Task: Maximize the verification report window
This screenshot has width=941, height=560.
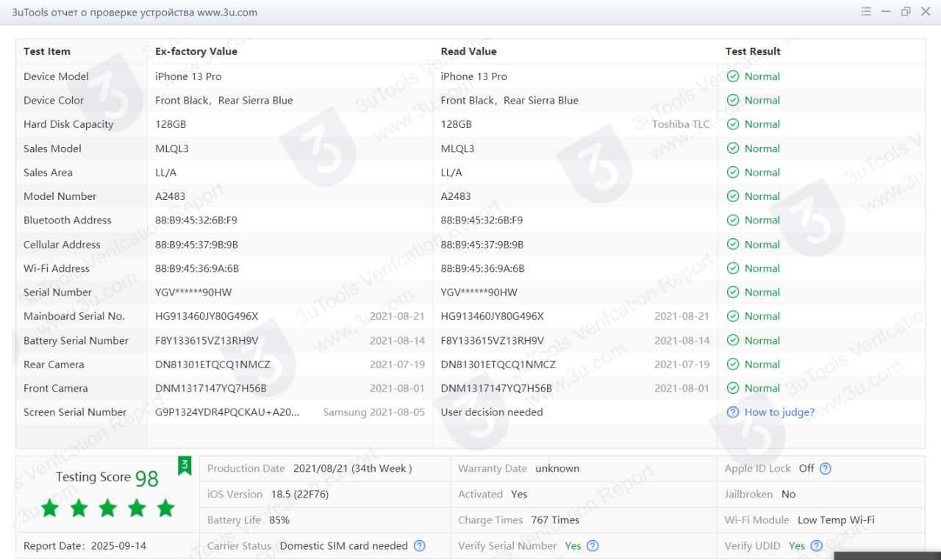Action: [x=906, y=12]
